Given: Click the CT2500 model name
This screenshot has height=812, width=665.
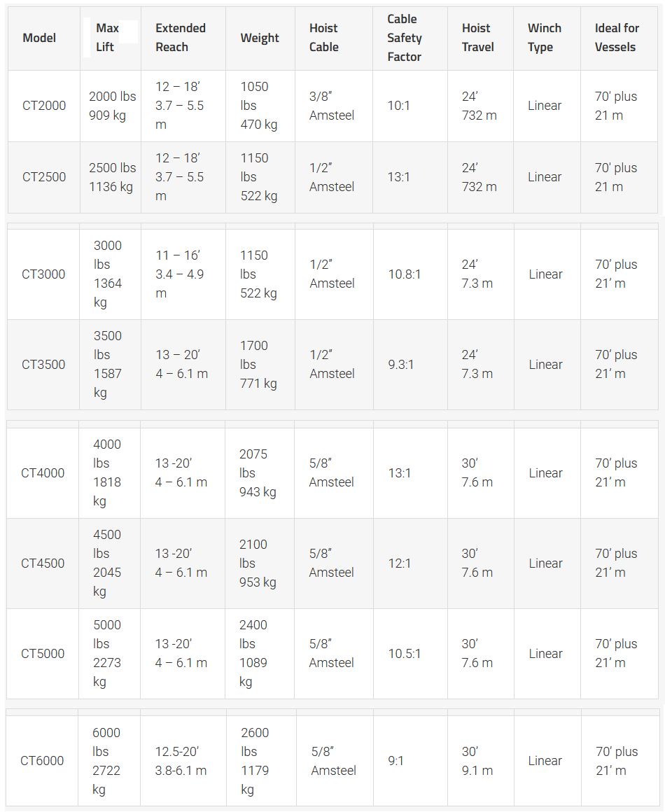Looking at the screenshot, I should tap(44, 177).
